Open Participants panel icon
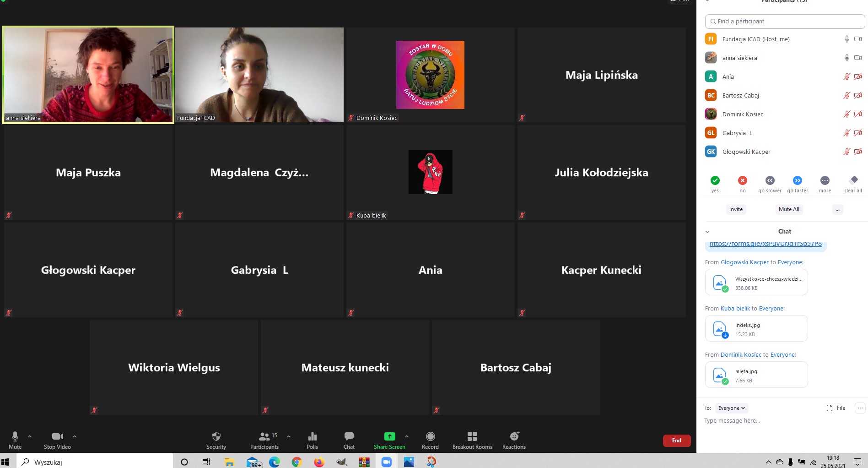The height and width of the screenshot is (468, 868). 264,436
